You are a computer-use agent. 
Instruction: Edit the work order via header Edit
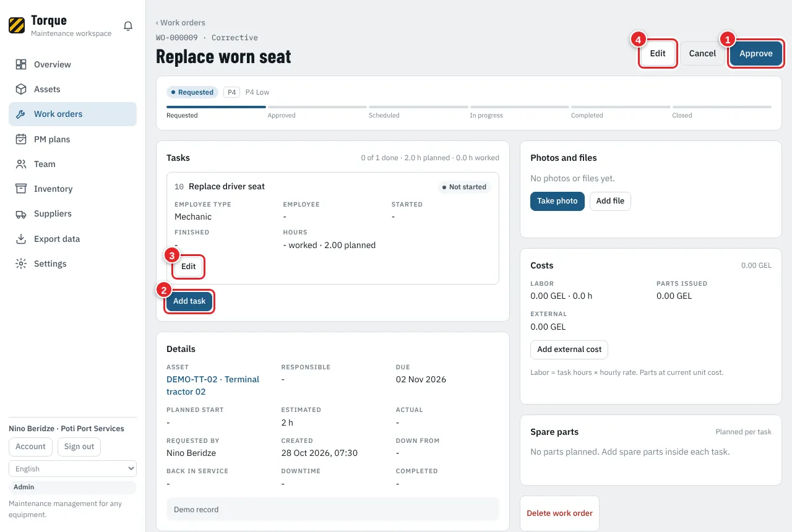coord(658,53)
